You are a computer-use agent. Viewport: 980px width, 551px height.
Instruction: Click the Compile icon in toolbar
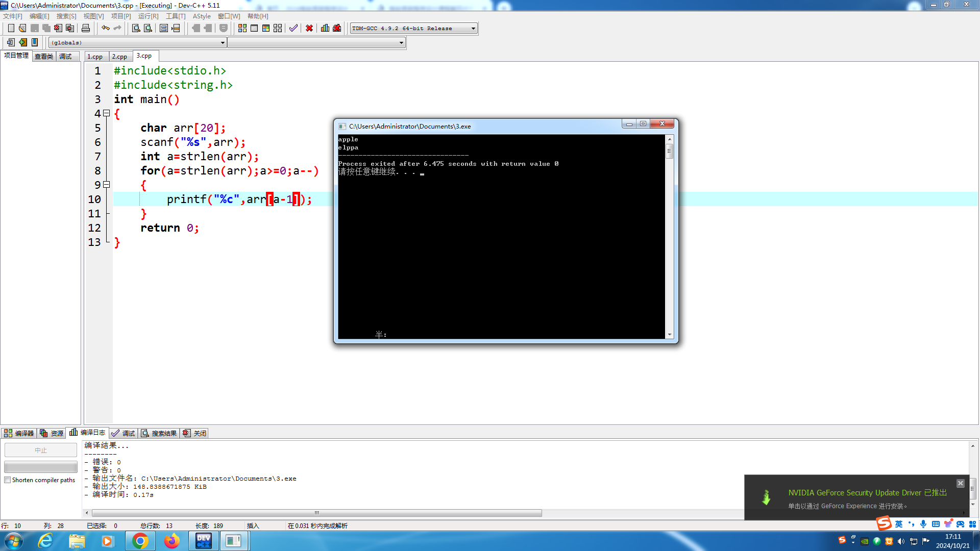point(242,28)
